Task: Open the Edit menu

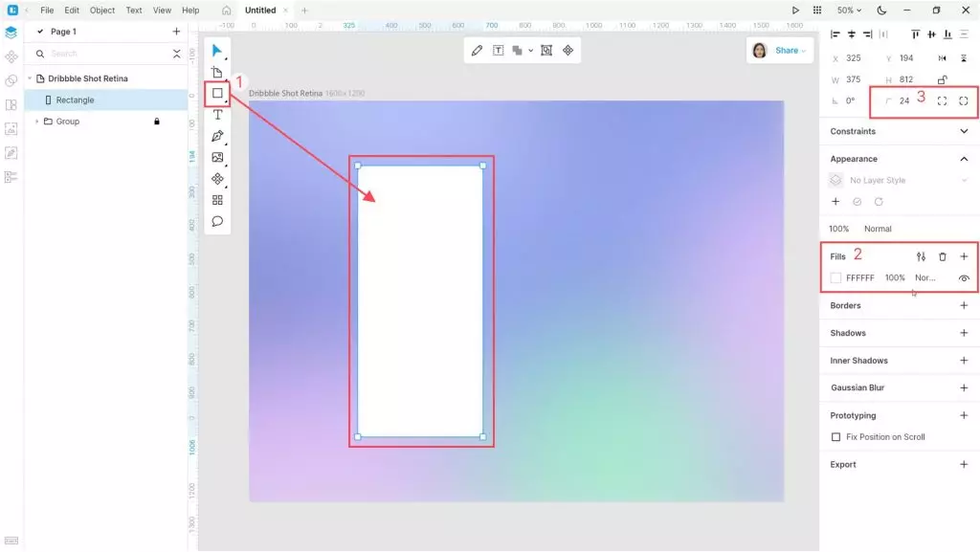Action: [x=72, y=11]
